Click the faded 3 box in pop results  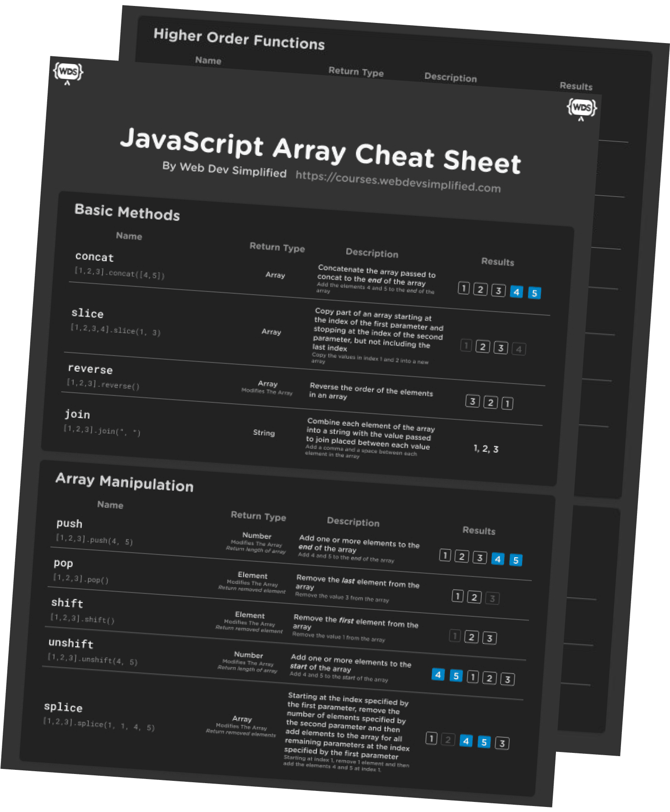coord(492,598)
